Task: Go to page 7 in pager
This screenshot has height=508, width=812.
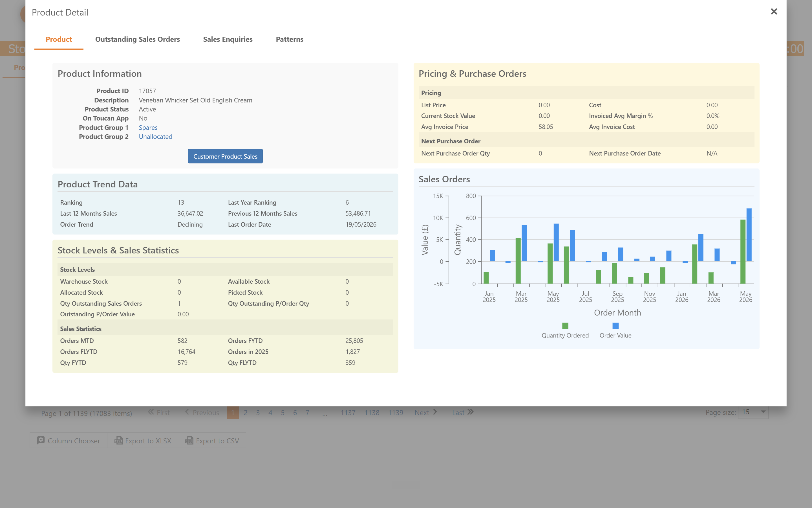Action: (307, 413)
